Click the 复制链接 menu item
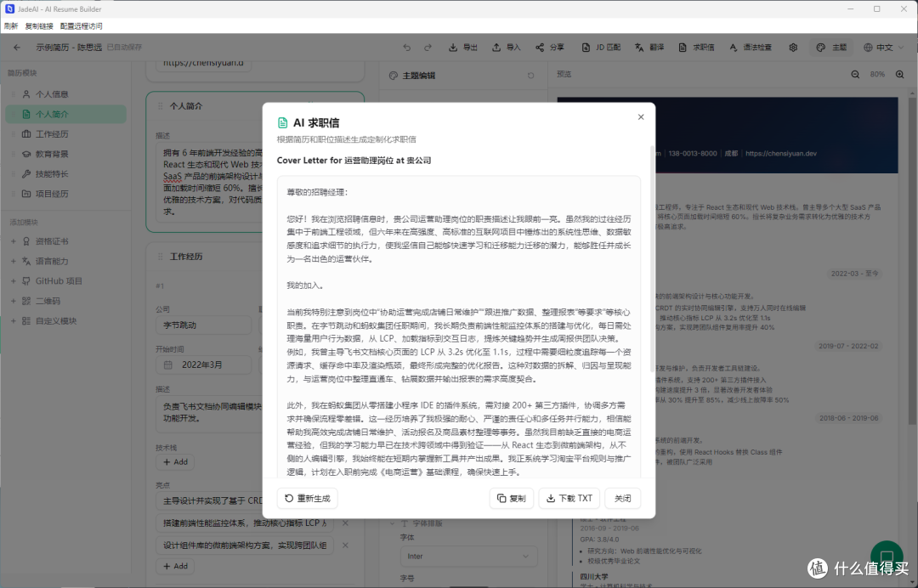This screenshot has height=588, width=918. point(38,26)
